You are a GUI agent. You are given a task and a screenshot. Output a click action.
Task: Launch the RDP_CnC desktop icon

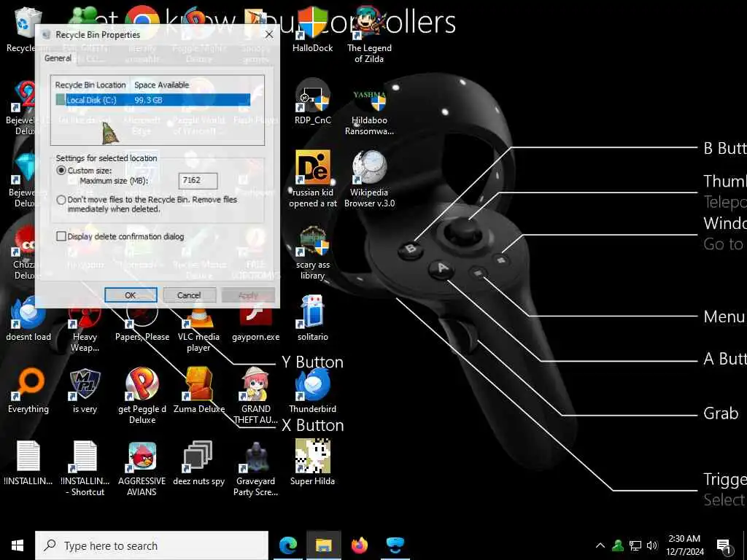(x=312, y=102)
